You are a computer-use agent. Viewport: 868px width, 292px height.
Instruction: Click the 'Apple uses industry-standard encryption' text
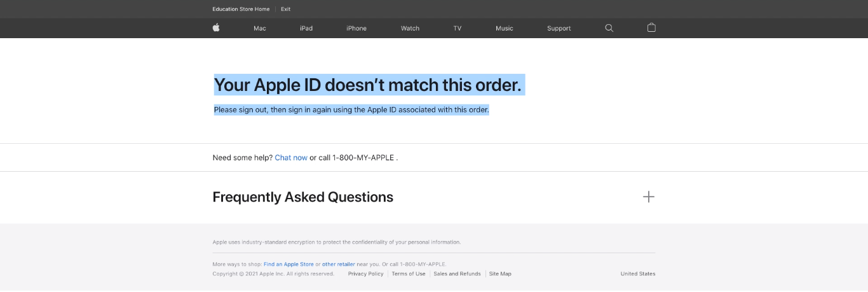[337, 242]
